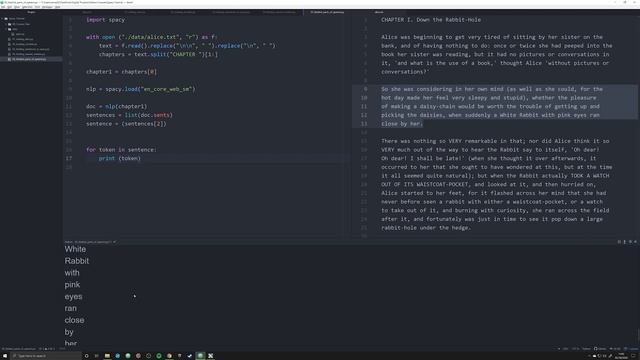Open Task View on the taskbar
Screen dimensions: 640x360
(97, 356)
